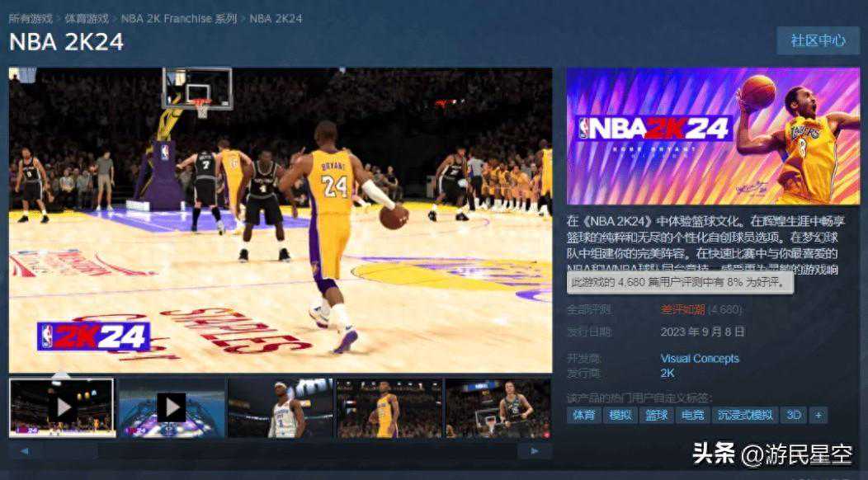Open developer Visual Concepts link

coord(700,359)
